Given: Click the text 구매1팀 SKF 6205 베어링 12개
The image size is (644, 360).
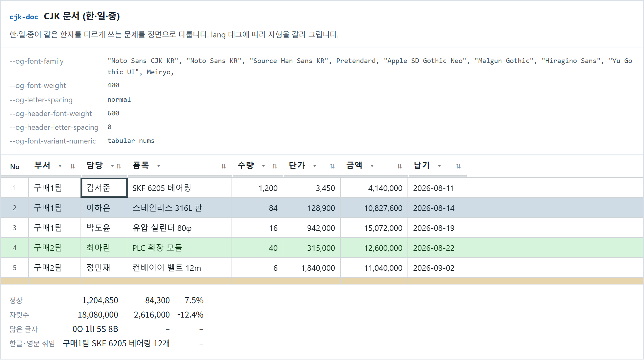Looking at the screenshot, I should (116, 343).
